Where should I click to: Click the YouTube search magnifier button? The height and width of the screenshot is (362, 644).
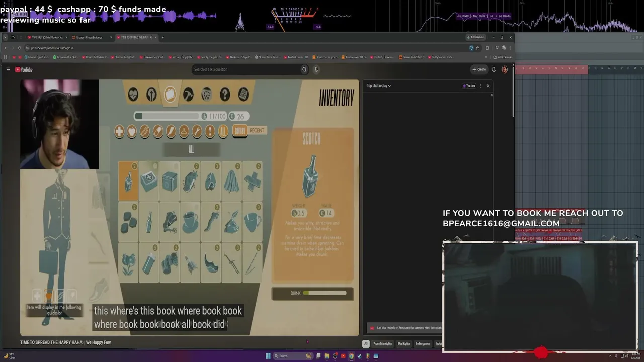304,69
